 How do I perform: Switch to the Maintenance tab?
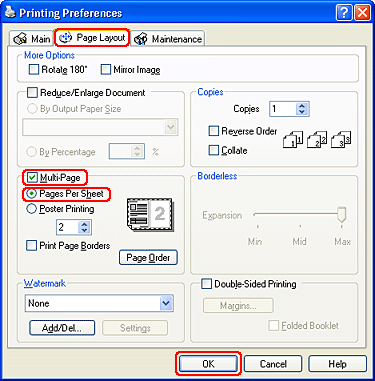tap(168, 39)
